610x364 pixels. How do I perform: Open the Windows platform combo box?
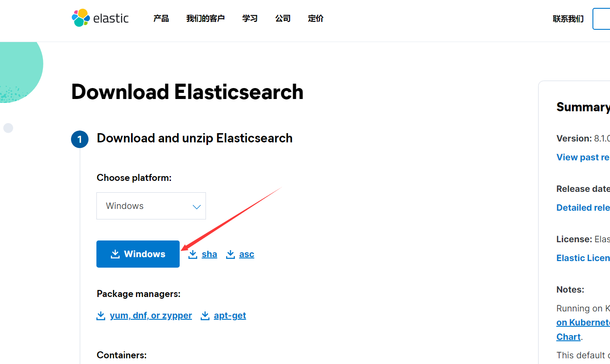point(151,206)
